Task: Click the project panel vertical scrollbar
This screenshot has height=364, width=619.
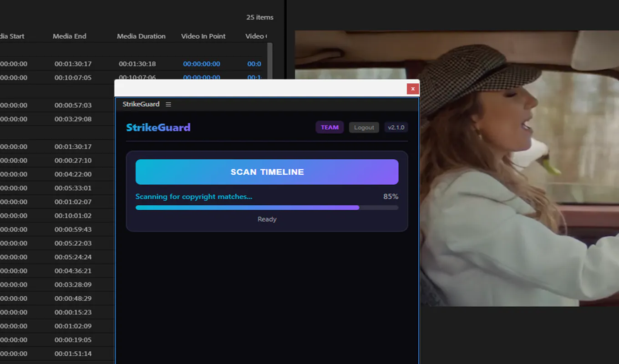Action: pos(270,61)
